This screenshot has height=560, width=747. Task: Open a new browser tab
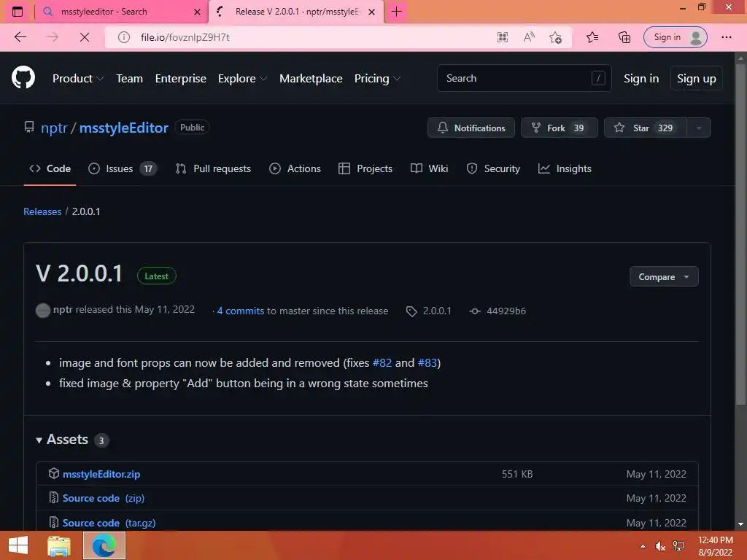pos(396,12)
